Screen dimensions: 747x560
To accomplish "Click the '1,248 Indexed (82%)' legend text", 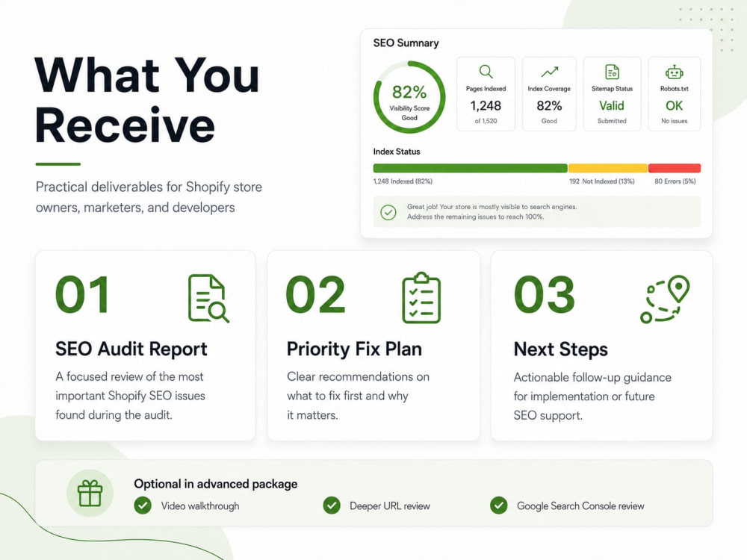I will [403, 181].
